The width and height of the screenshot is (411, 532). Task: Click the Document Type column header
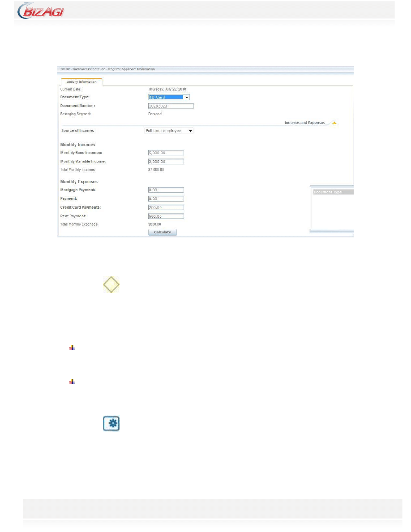click(332, 192)
